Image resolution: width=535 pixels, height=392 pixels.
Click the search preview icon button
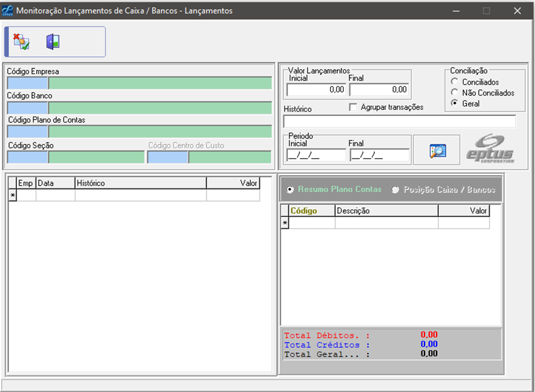[437, 151]
